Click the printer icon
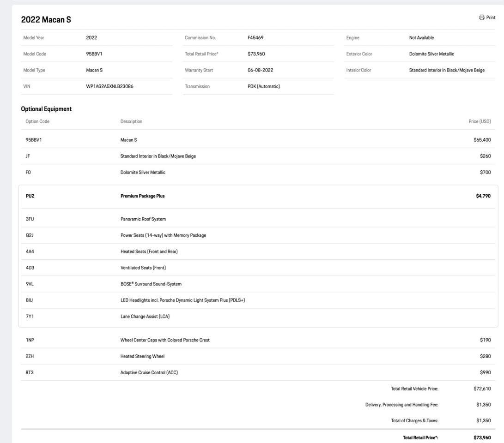Image resolution: width=504 pixels, height=443 pixels. click(482, 18)
